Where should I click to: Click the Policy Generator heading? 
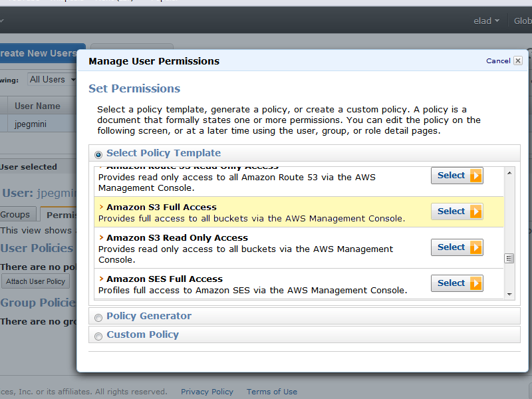tap(149, 316)
